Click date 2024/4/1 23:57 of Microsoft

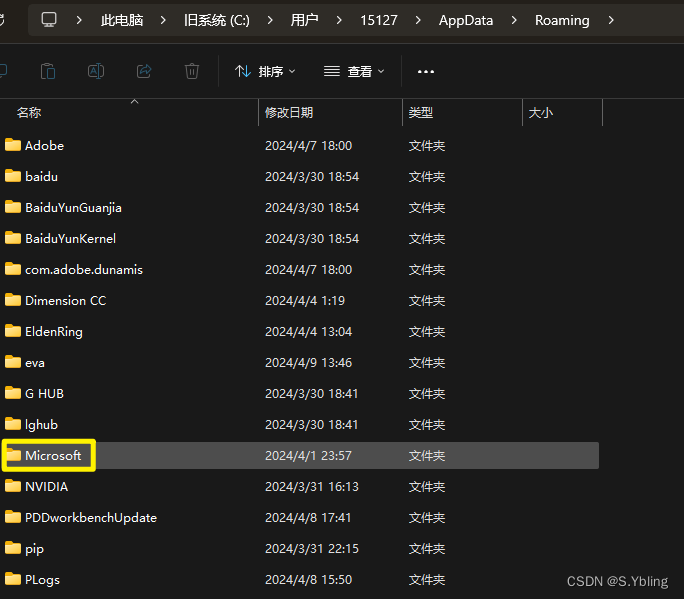click(308, 455)
